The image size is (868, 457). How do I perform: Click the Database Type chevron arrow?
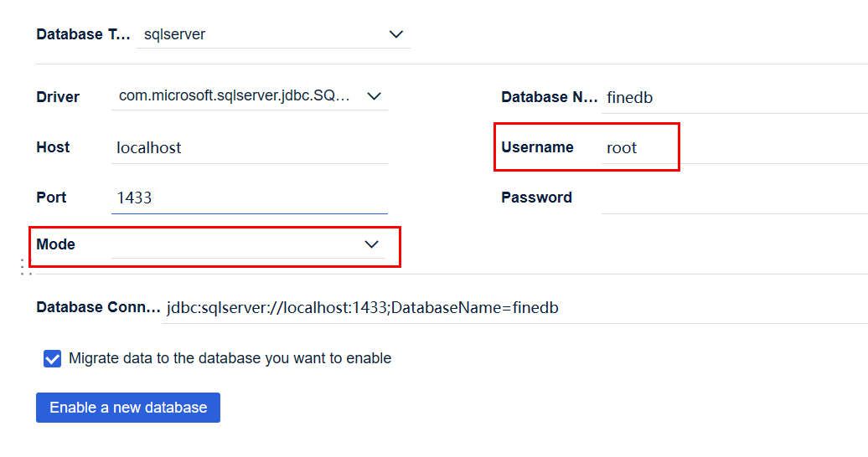click(x=396, y=34)
